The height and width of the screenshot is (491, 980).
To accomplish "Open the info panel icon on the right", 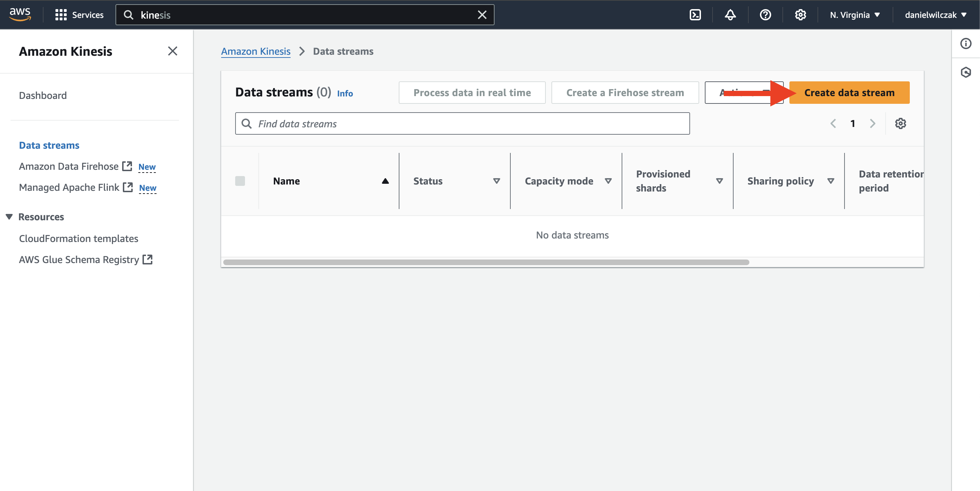I will [965, 43].
